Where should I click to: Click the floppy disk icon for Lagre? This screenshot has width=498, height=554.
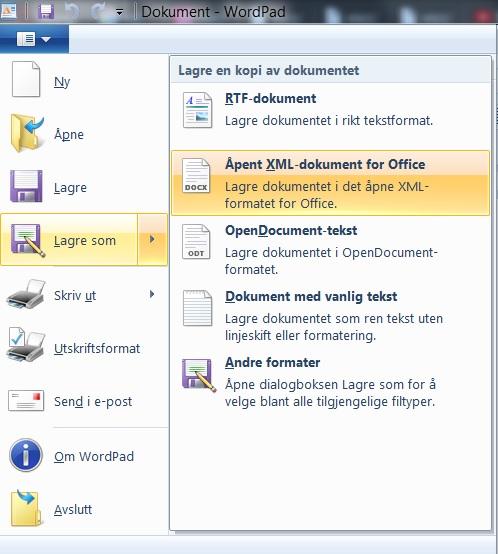click(26, 186)
